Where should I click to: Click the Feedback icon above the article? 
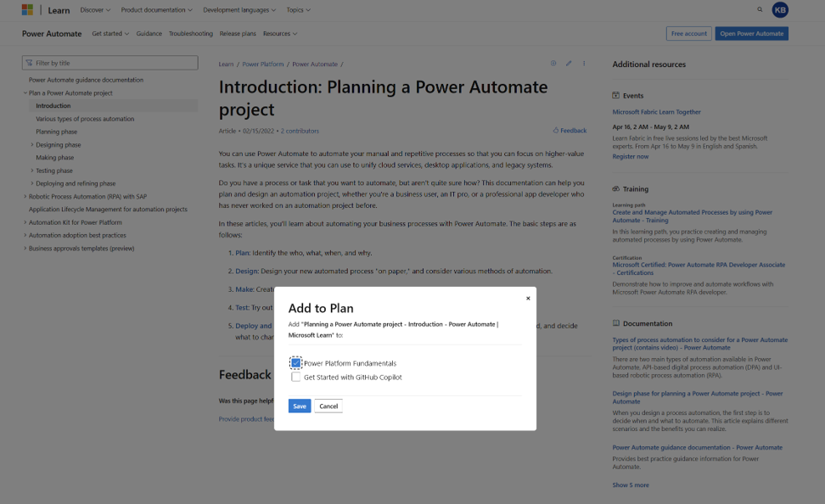click(x=558, y=130)
